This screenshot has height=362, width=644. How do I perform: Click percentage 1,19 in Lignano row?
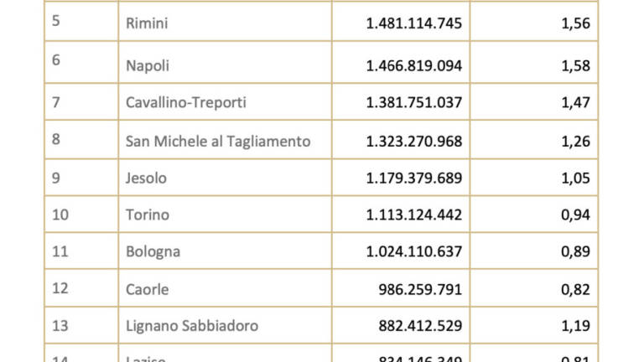coord(575,326)
